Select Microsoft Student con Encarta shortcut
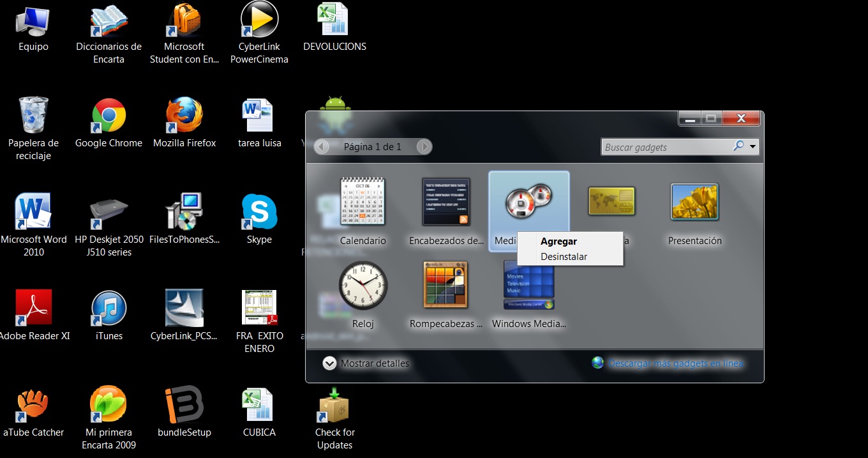 pyautogui.click(x=184, y=33)
